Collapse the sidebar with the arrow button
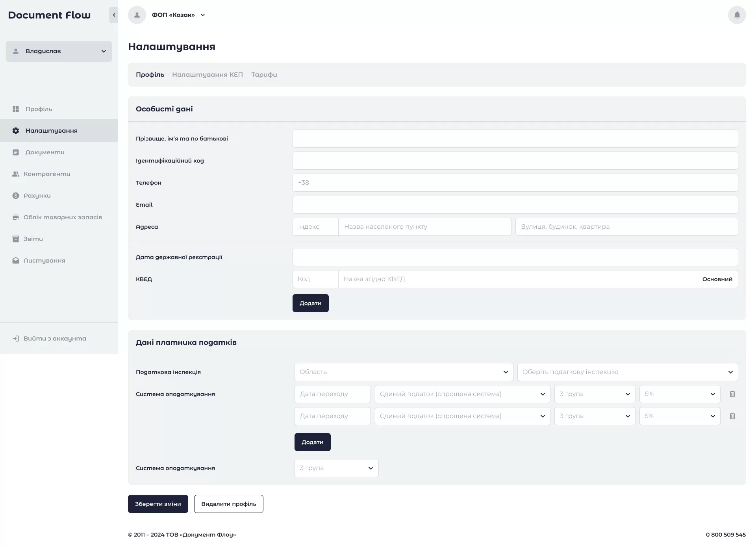 [114, 15]
